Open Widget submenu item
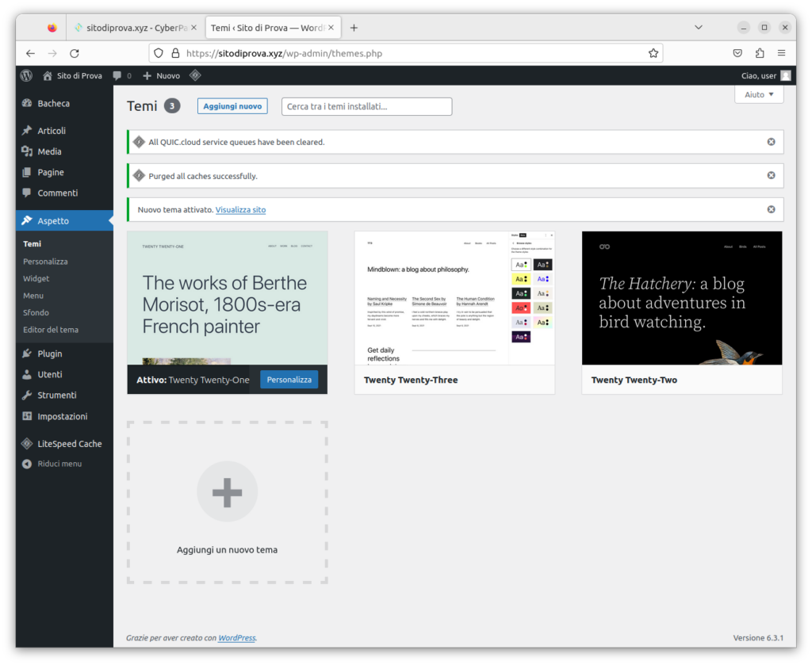The image size is (812, 665). tap(36, 278)
